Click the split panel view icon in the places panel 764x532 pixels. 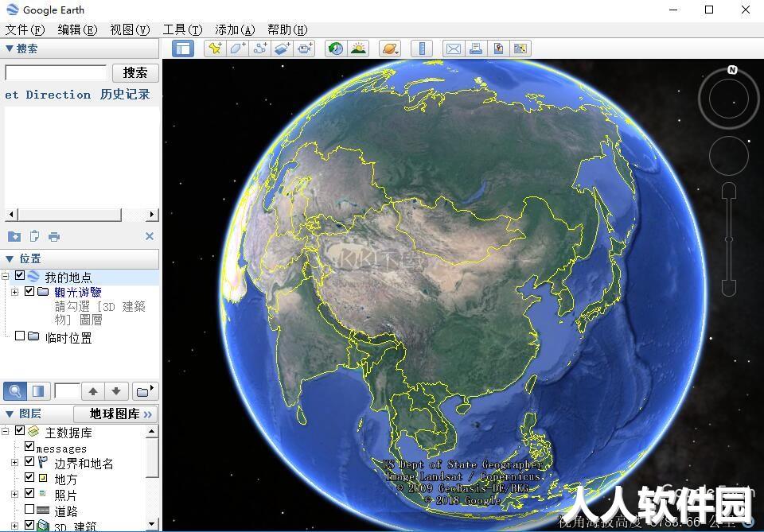pos(38,390)
